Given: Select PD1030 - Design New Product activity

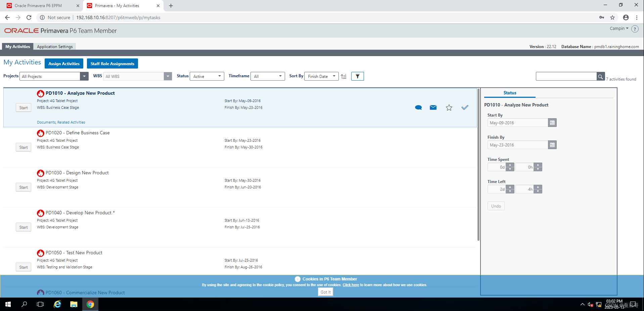Looking at the screenshot, I should [x=77, y=173].
